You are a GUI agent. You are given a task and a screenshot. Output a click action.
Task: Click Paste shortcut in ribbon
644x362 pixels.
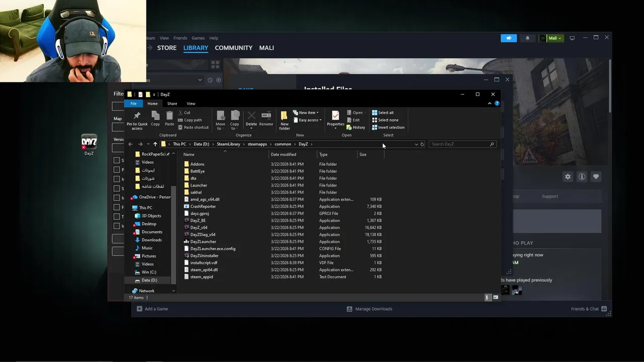click(x=193, y=127)
